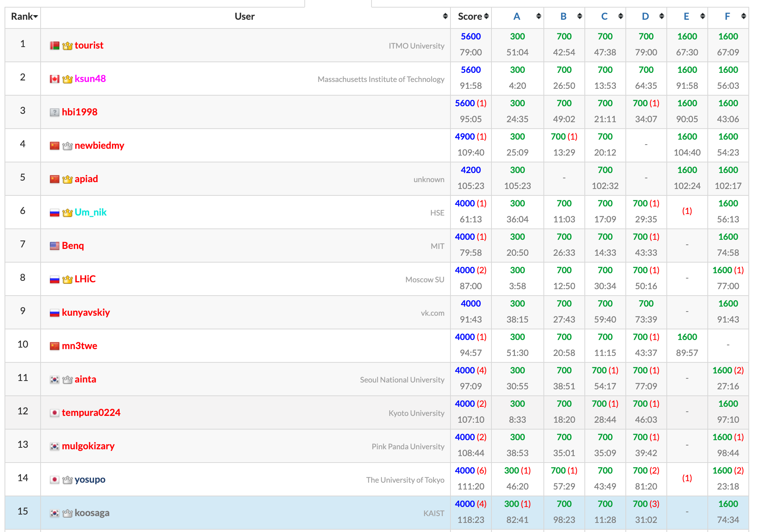
Task: Open the Um_nik user profile
Action: coord(90,212)
